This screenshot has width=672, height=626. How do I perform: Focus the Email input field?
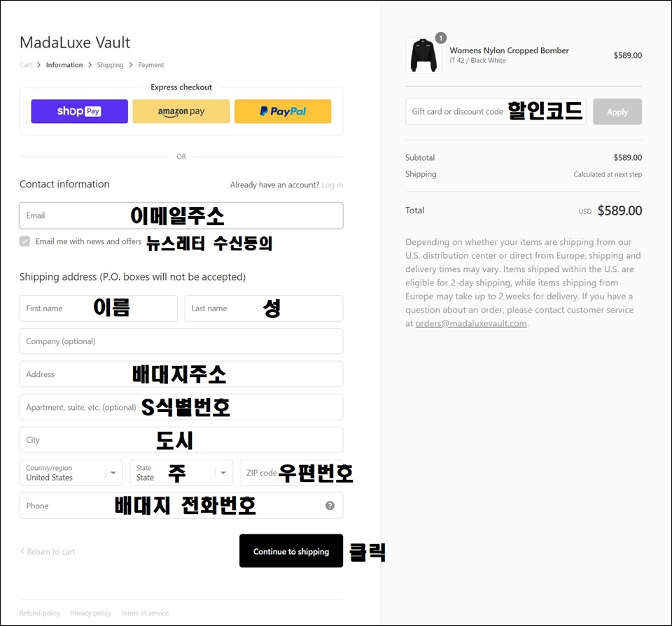click(181, 216)
